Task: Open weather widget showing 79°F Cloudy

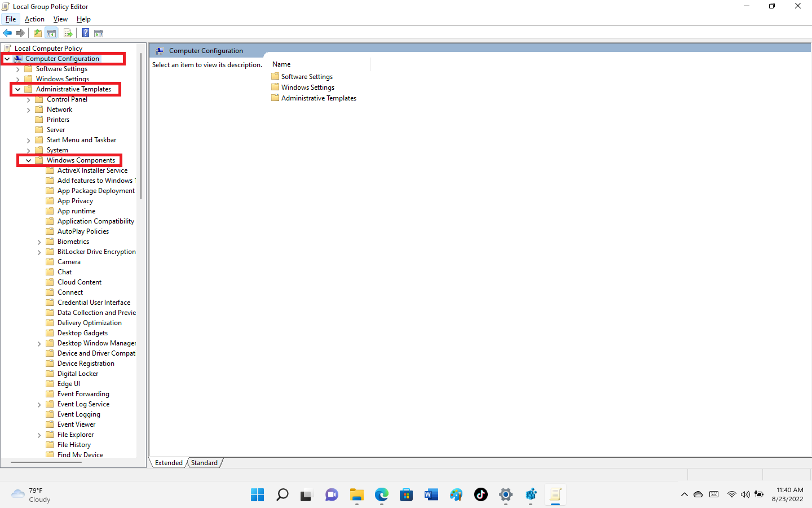Action: click(32, 495)
